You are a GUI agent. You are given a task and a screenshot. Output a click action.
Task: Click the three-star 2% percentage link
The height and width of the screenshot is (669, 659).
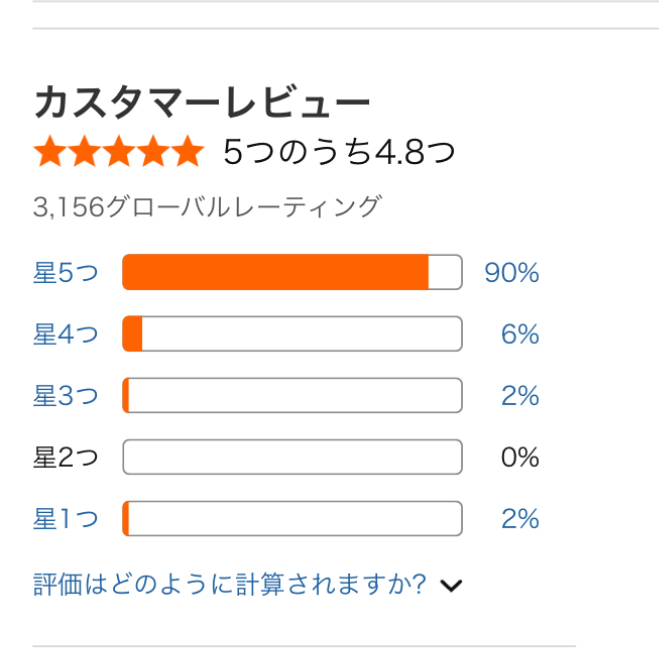520,396
